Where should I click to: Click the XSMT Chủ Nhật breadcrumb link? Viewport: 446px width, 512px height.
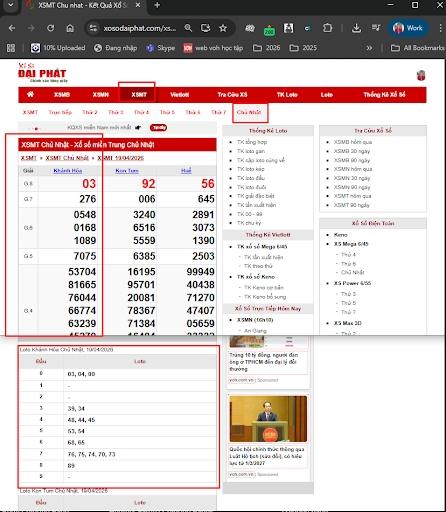(x=67, y=158)
